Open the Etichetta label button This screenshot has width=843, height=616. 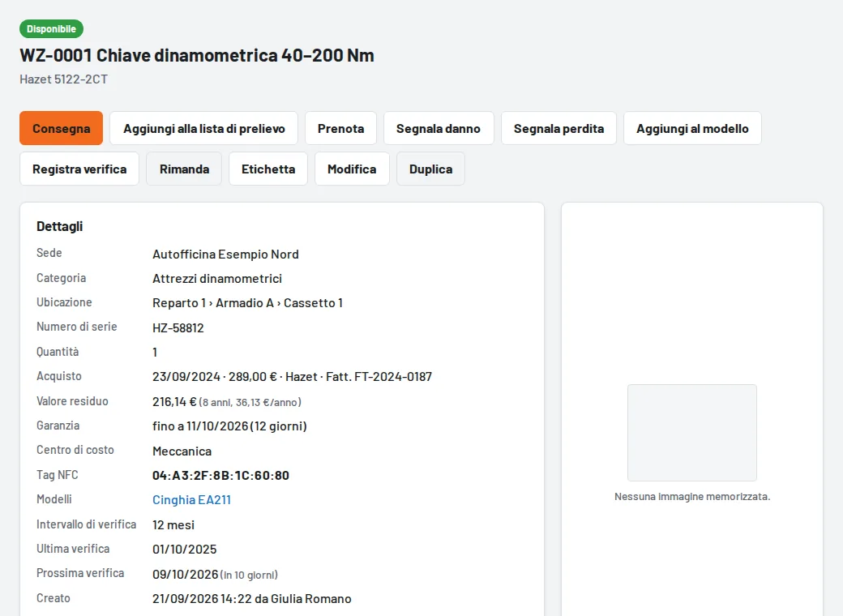[268, 169]
